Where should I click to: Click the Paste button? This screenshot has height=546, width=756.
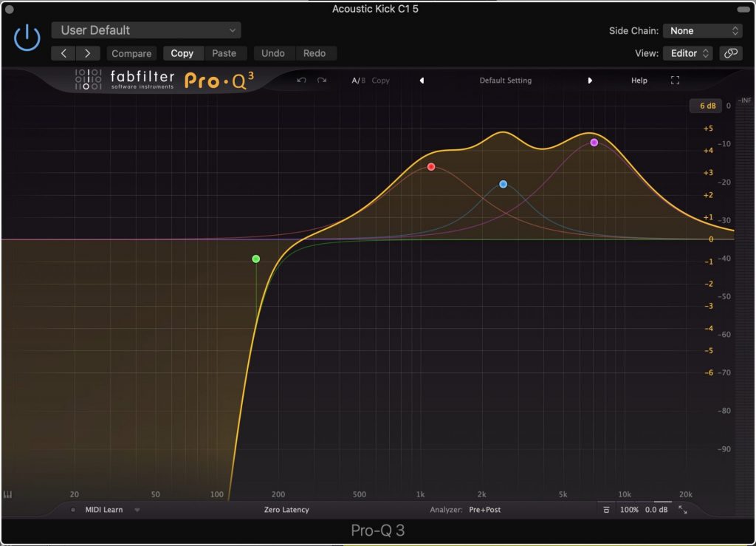pyautogui.click(x=224, y=53)
